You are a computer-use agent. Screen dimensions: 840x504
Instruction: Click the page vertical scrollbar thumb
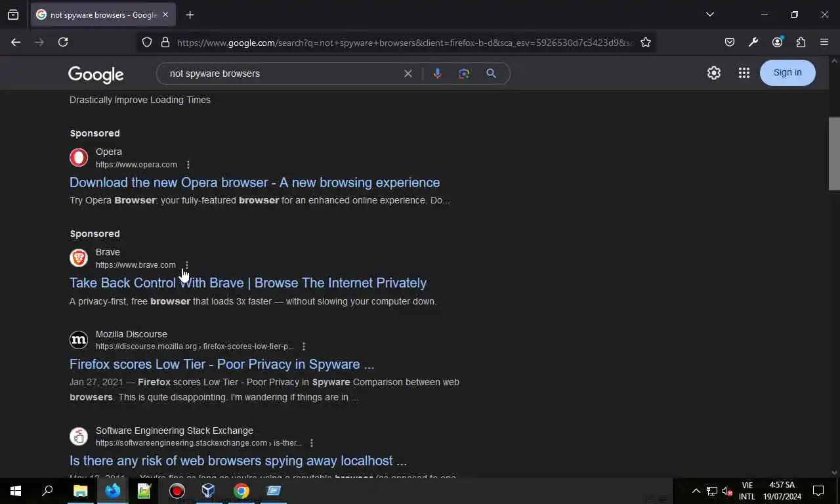(x=834, y=154)
